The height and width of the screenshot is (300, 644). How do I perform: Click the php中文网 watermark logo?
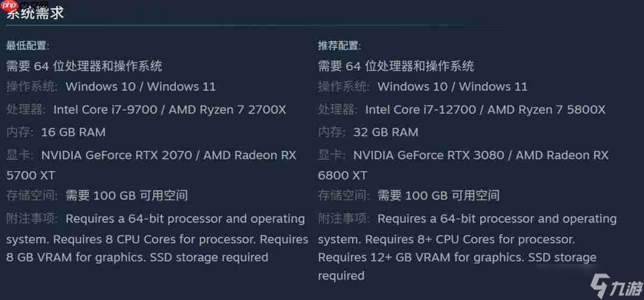(24, 6)
